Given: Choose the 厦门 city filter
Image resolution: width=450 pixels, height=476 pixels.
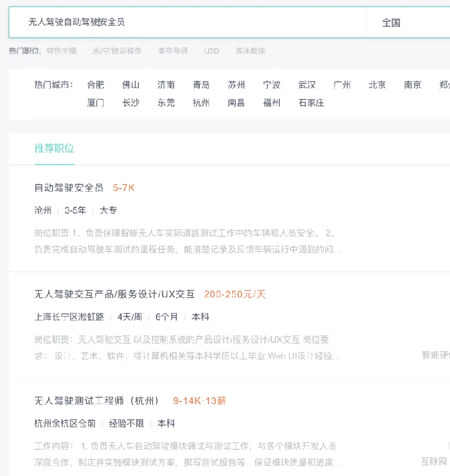Looking at the screenshot, I should click(95, 102).
